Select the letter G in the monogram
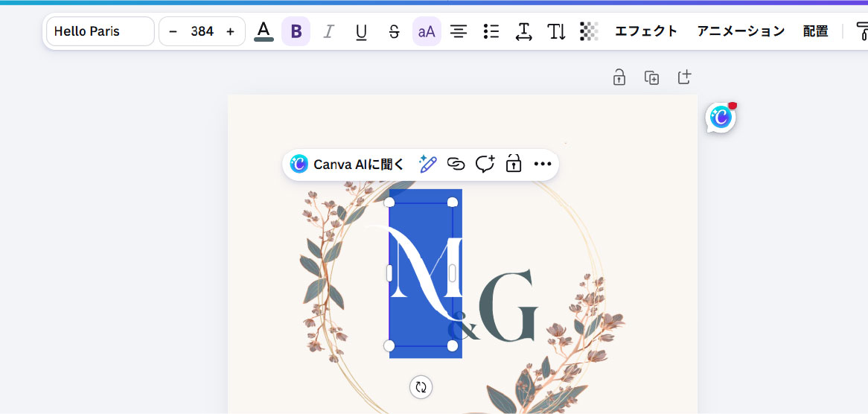This screenshot has width=868, height=414. (x=508, y=305)
